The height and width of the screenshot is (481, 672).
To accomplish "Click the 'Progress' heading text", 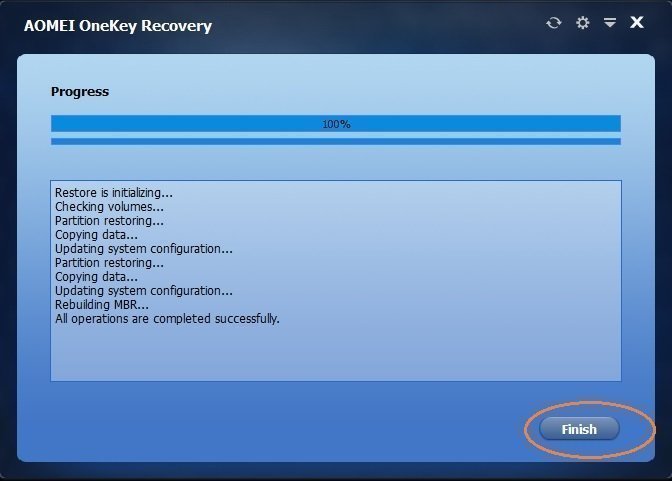I will pyautogui.click(x=80, y=92).
